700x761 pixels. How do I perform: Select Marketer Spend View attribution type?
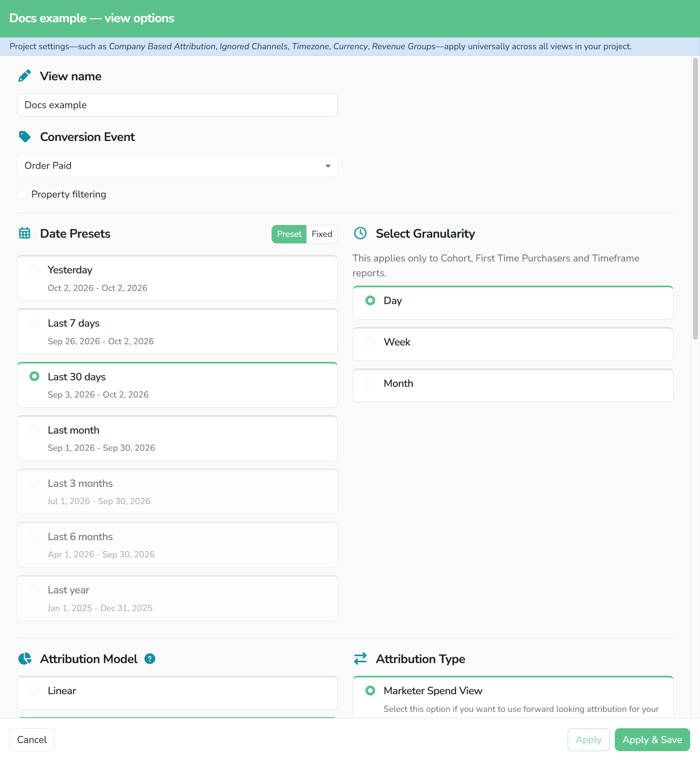(513, 697)
